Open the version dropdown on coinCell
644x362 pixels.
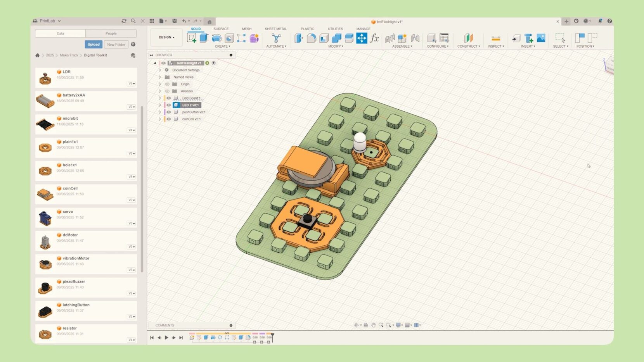pos(132,200)
